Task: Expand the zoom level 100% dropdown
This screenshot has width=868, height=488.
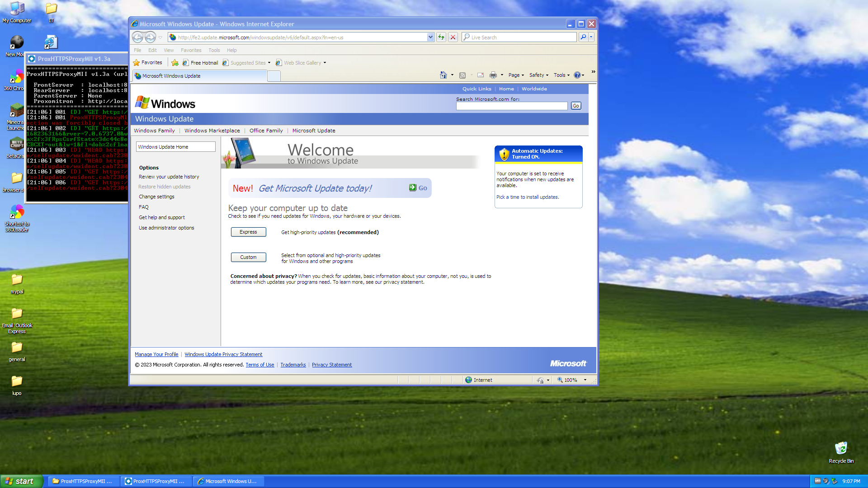Action: tap(585, 380)
